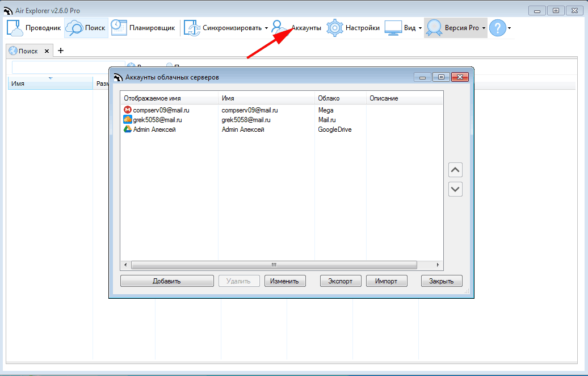The width and height of the screenshot is (588, 376).
Task: Minimize the Аккаунты облачных серверов dialog
Action: 423,77
